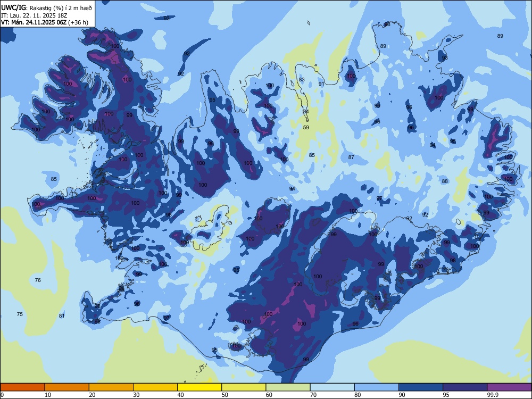Image resolution: width=532 pixels, height=399 pixels.
Task: Click the '81' humidity value on the map
Action: [62, 316]
